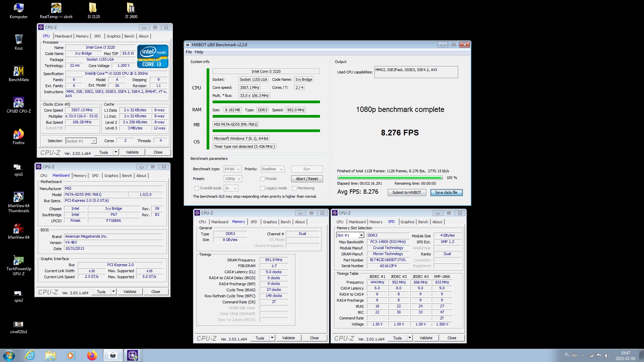
Task: Click the Intel Core i3 logo
Action: (x=153, y=56)
